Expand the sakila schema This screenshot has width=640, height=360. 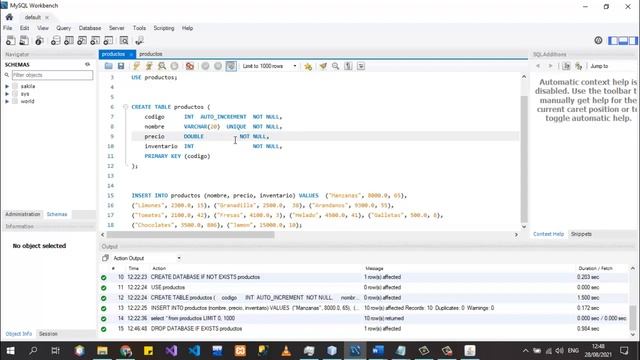7,86
